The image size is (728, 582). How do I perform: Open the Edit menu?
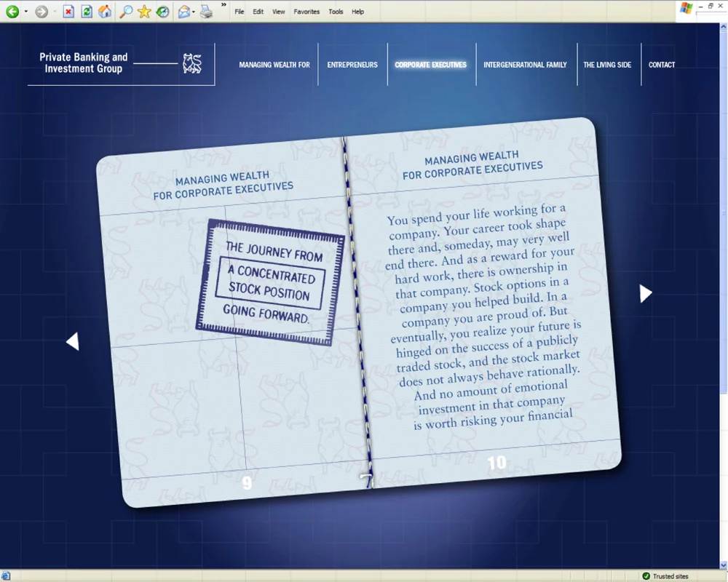point(258,12)
